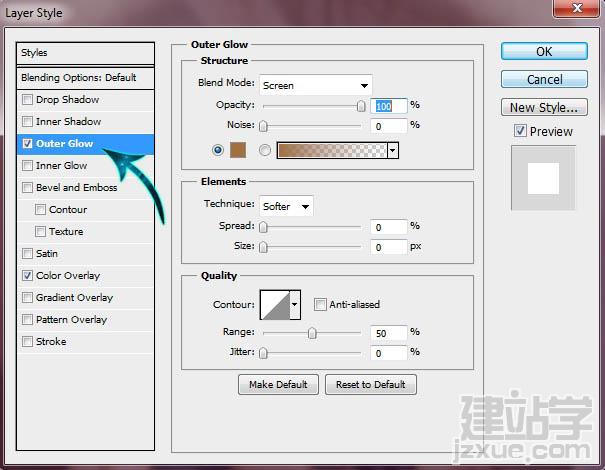The height and width of the screenshot is (470, 605).
Task: Click Reset to Default button
Action: point(371,384)
